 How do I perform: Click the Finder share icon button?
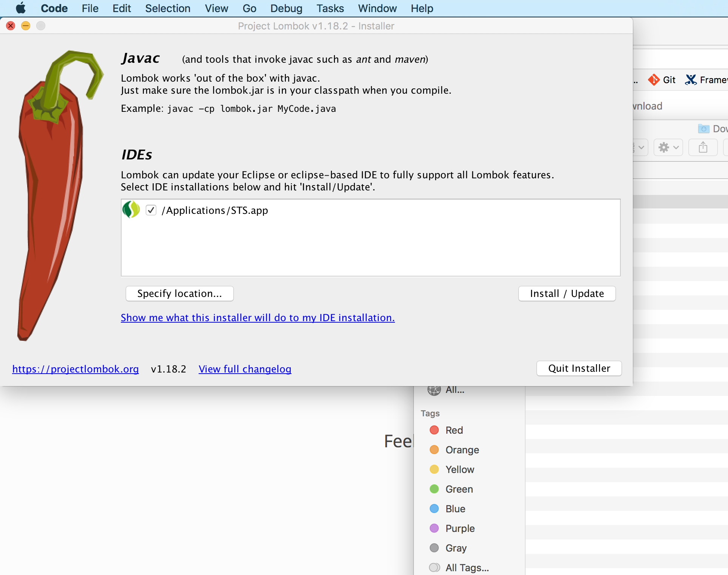click(703, 147)
